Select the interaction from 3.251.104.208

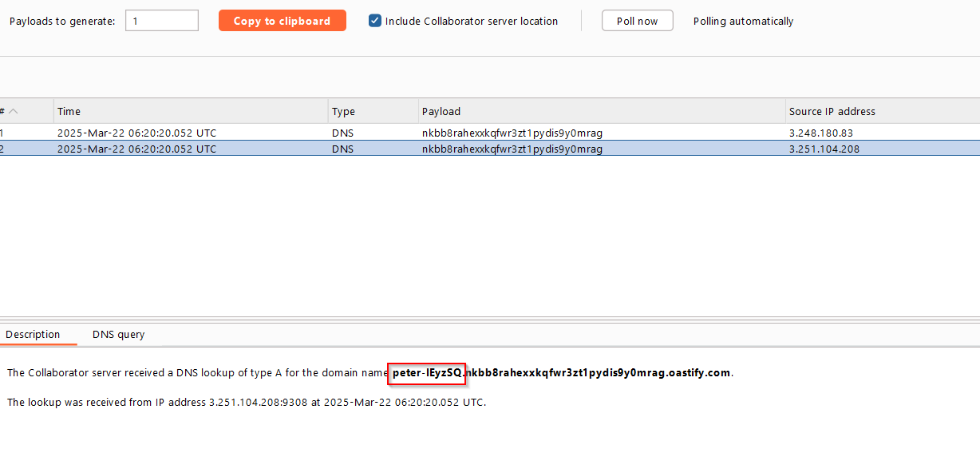(x=490, y=149)
